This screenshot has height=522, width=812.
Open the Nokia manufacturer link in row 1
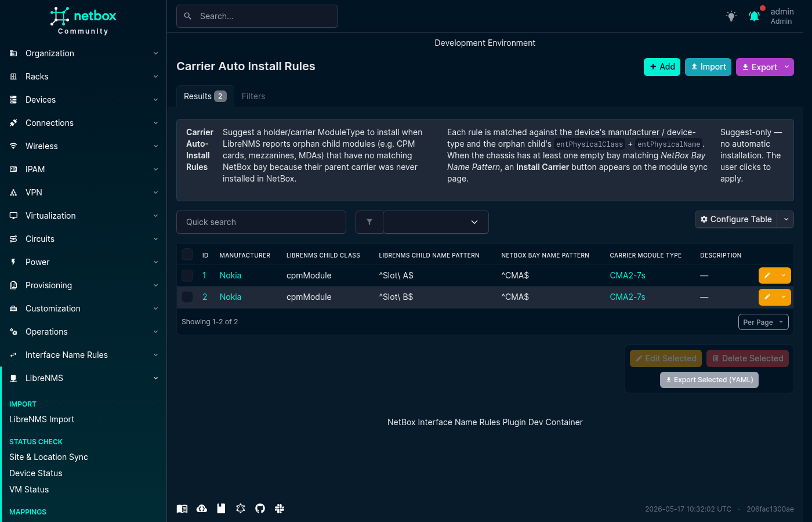click(230, 275)
